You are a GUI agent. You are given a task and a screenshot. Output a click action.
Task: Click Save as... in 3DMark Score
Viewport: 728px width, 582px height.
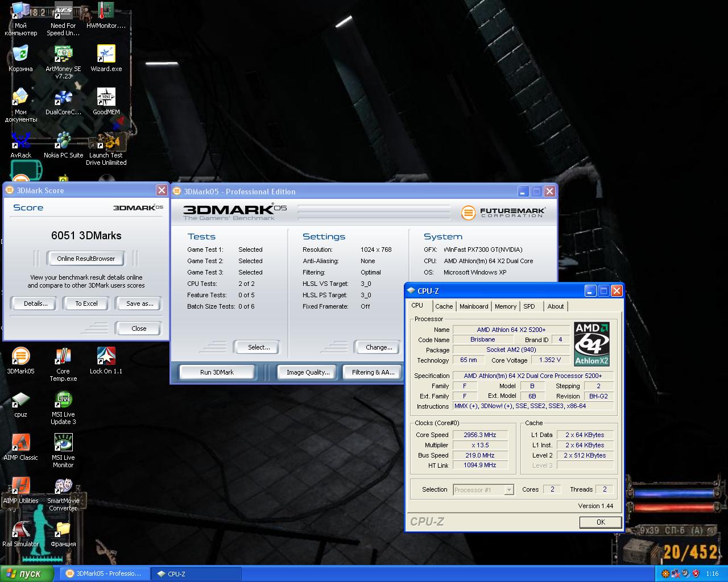139,304
